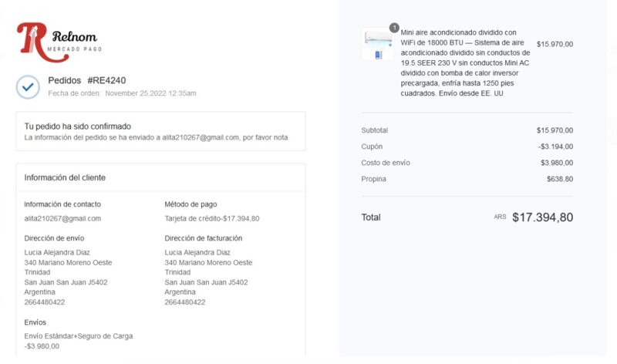Click the Subtotal amount $15.970,00
Viewport: 617px width, 364px height.
click(555, 130)
